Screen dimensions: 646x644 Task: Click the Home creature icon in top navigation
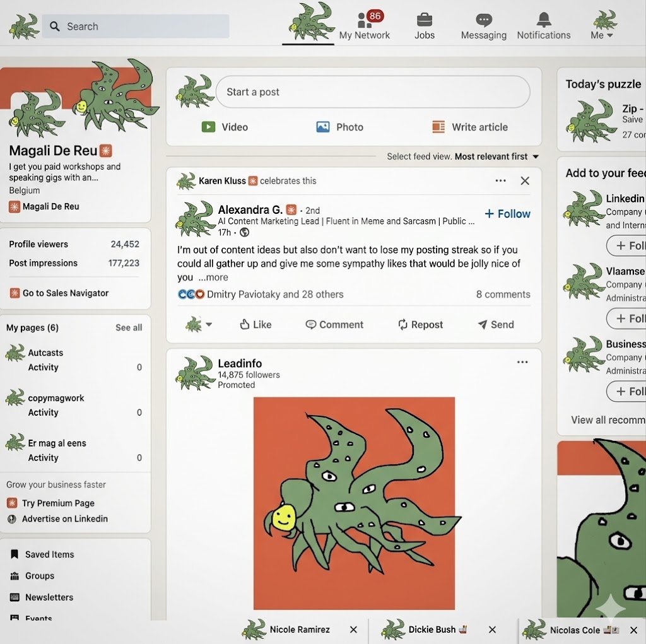click(x=310, y=21)
